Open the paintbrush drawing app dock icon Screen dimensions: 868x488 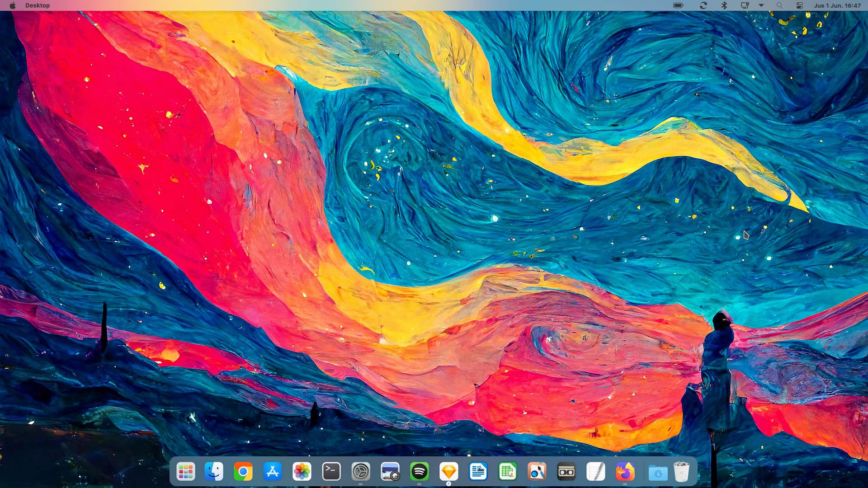click(x=537, y=472)
